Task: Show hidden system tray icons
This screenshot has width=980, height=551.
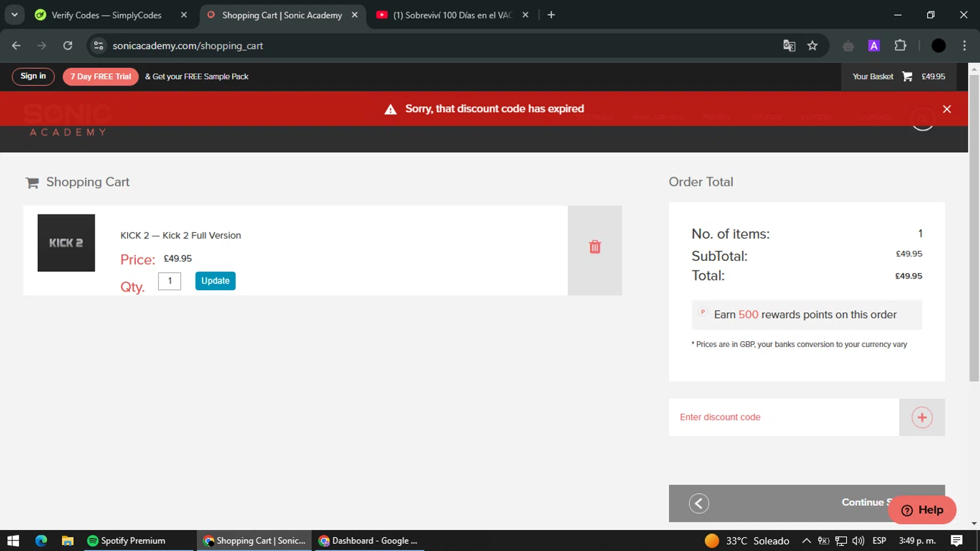Action: [x=806, y=541]
